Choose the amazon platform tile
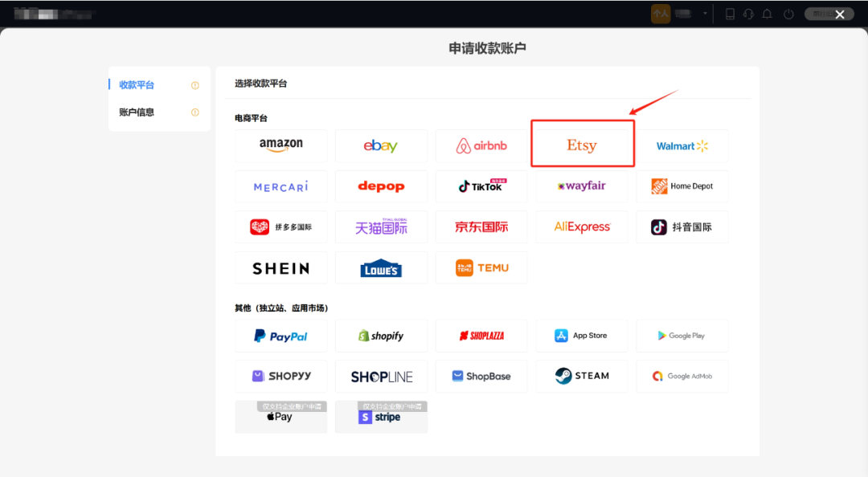The height and width of the screenshot is (477, 868). coord(280,145)
